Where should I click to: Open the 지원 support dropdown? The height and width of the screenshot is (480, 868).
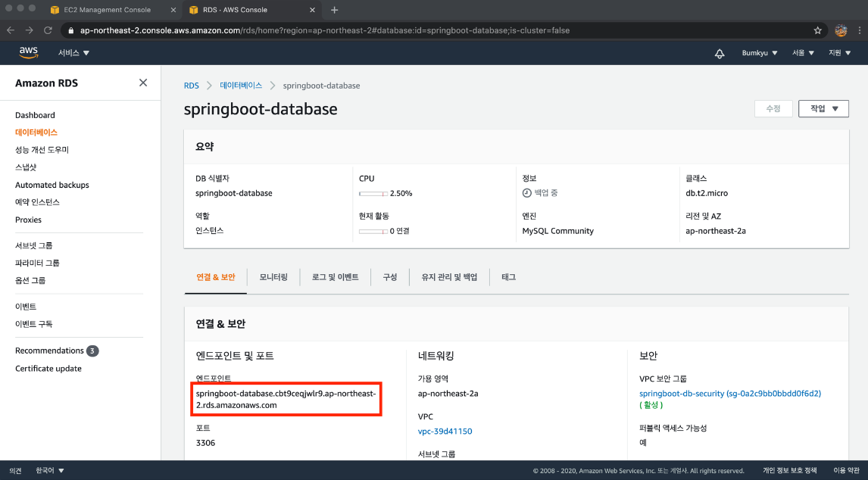840,53
